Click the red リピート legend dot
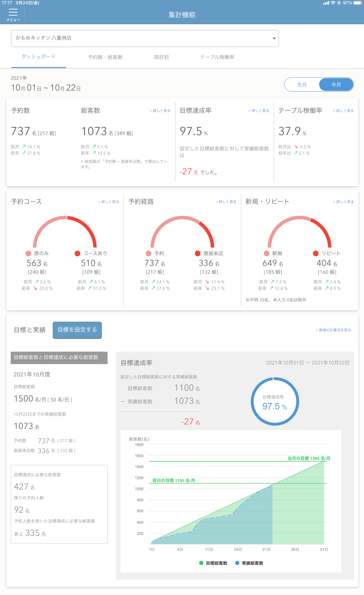Image resolution: width=364 pixels, height=595 pixels. click(x=316, y=253)
